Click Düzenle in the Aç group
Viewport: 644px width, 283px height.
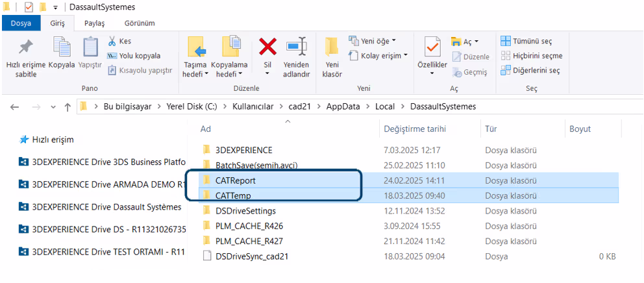tap(471, 56)
